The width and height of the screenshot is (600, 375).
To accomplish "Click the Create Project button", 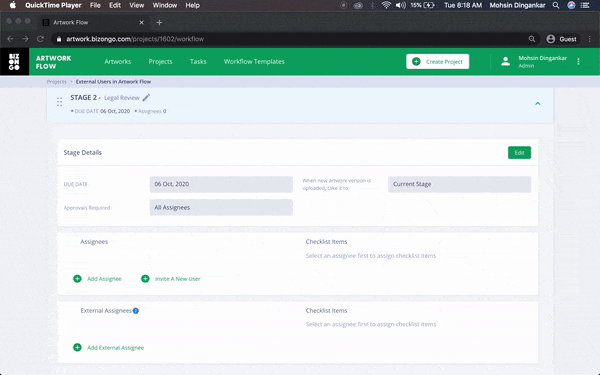I will 437,62.
